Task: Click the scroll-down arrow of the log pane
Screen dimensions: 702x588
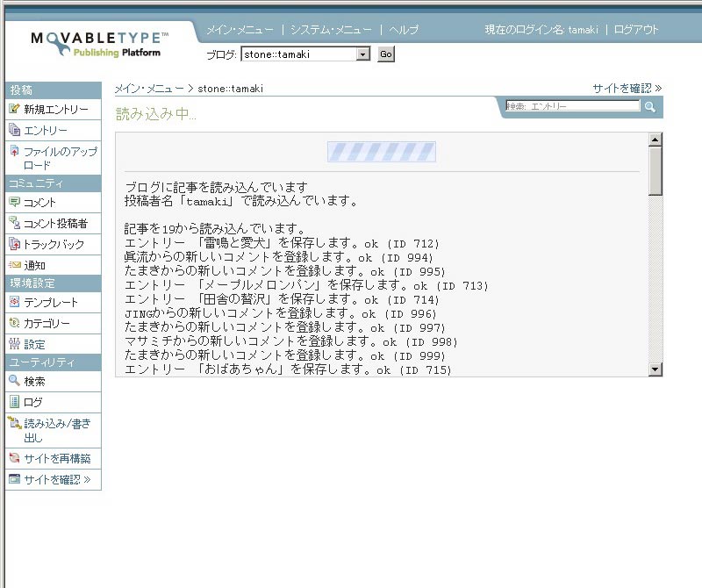Action: pyautogui.click(x=655, y=369)
